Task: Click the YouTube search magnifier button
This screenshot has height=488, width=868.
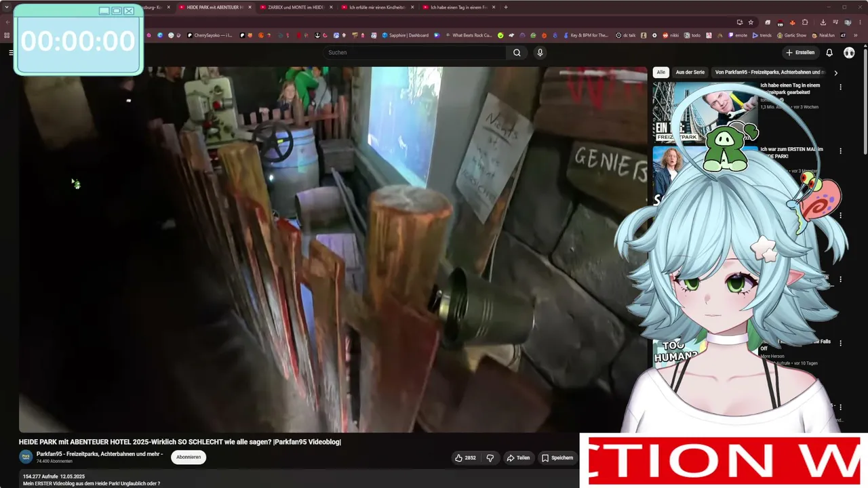Action: pyautogui.click(x=517, y=53)
